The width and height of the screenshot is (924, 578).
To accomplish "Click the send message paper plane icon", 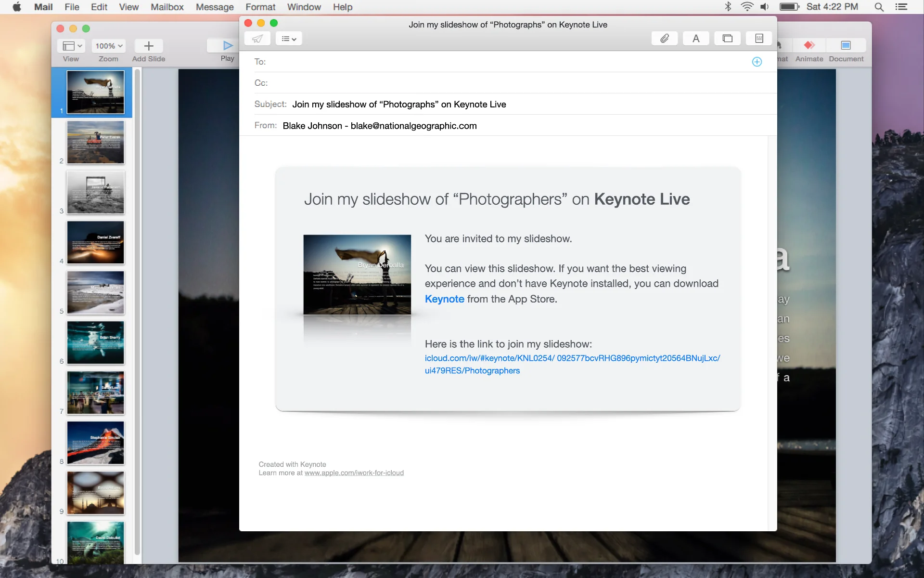I will tap(257, 39).
